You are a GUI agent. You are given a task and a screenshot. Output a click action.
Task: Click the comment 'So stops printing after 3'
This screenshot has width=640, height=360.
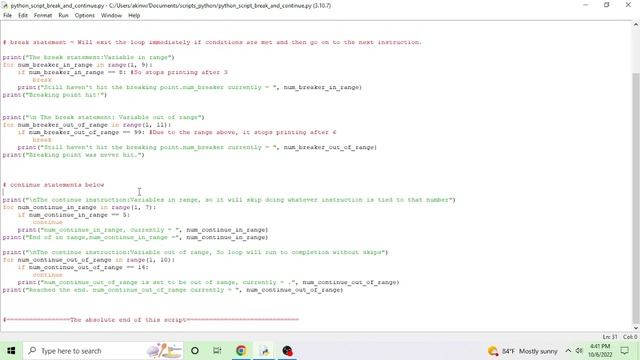tap(179, 73)
